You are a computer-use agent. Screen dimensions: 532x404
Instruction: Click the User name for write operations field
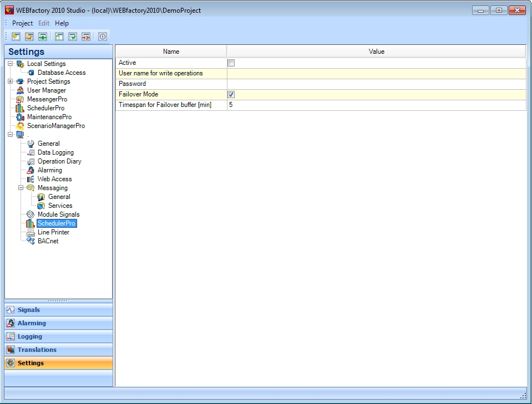click(x=376, y=74)
